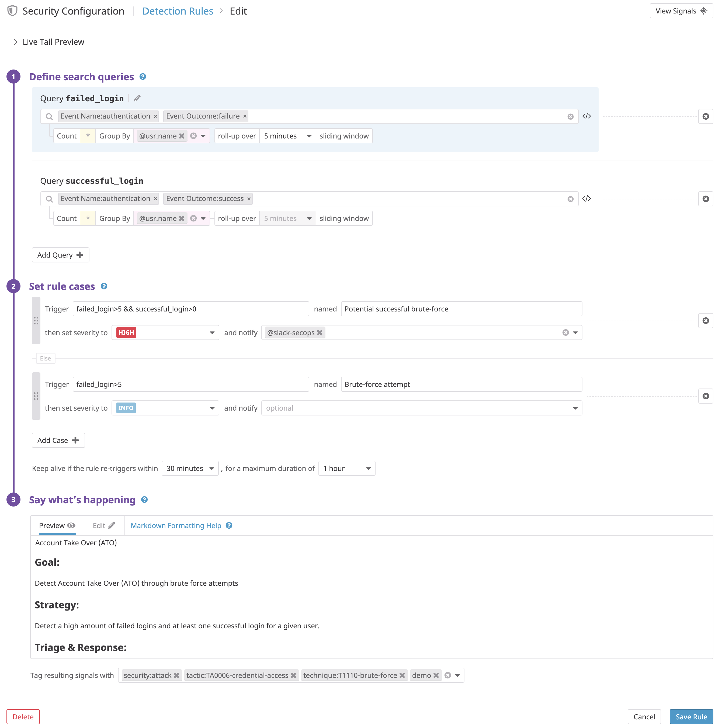Open help for Set rule cases
The height and width of the screenshot is (728, 722).
(x=104, y=286)
